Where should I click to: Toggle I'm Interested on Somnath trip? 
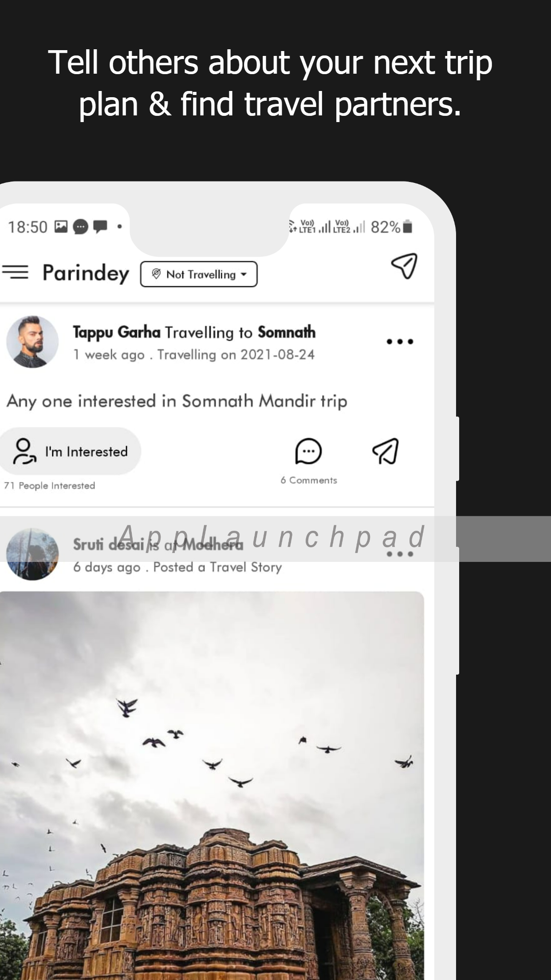click(70, 451)
